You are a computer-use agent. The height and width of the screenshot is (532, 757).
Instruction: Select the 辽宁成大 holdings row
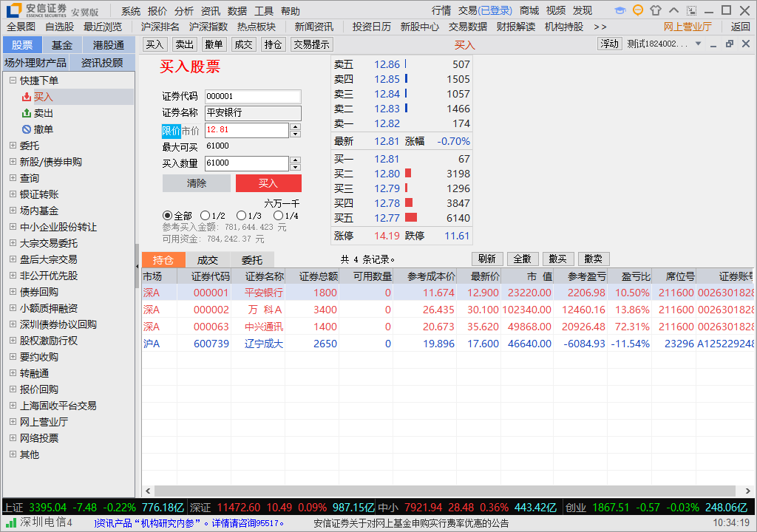point(447,344)
